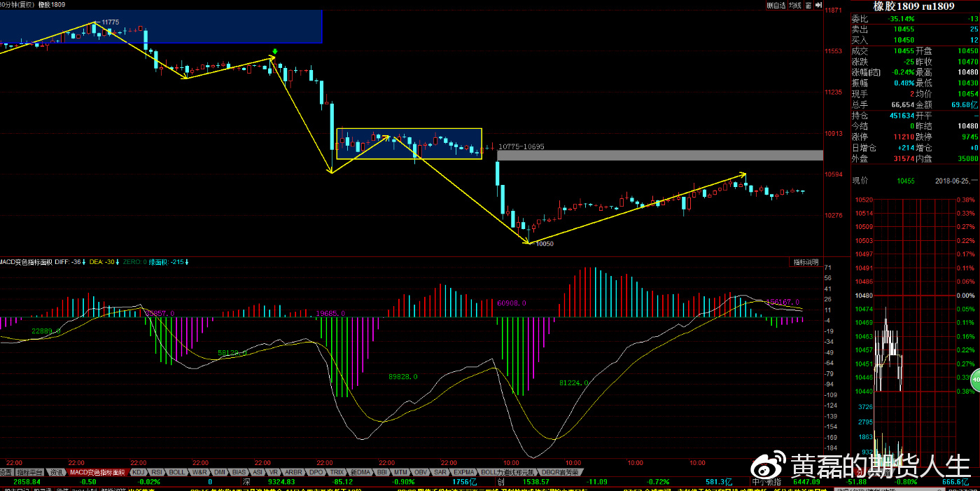Screen dimensions: 980x491
Task: Click the 买入 10450 bid row
Action: (913, 40)
